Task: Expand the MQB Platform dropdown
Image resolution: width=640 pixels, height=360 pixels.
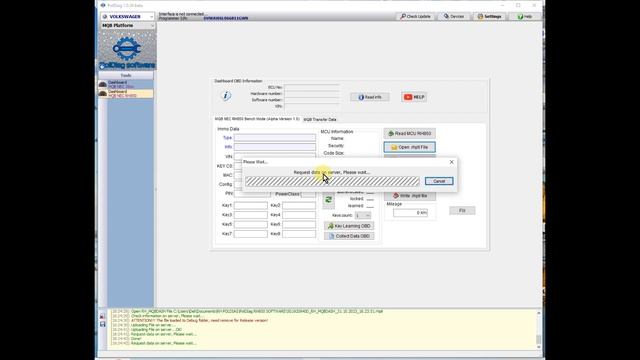Action: (127, 25)
